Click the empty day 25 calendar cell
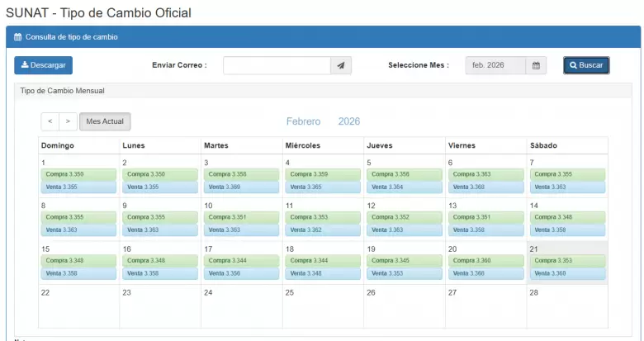Screen dimensions: 644x341 [x=322, y=310]
